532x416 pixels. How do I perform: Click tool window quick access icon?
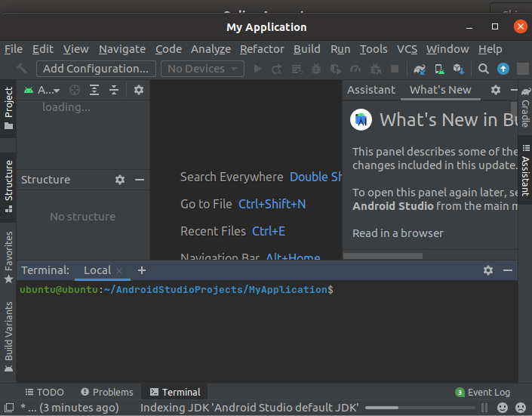9,407
